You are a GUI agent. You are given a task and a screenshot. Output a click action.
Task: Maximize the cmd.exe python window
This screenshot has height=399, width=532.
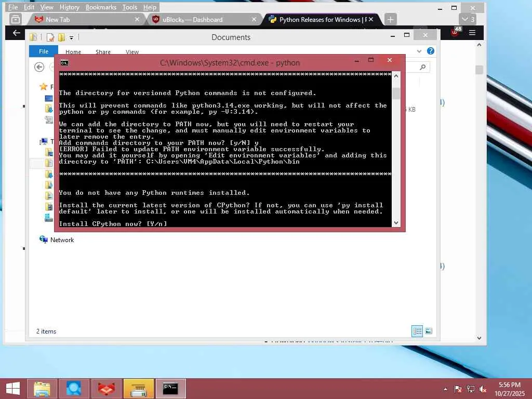pos(371,60)
